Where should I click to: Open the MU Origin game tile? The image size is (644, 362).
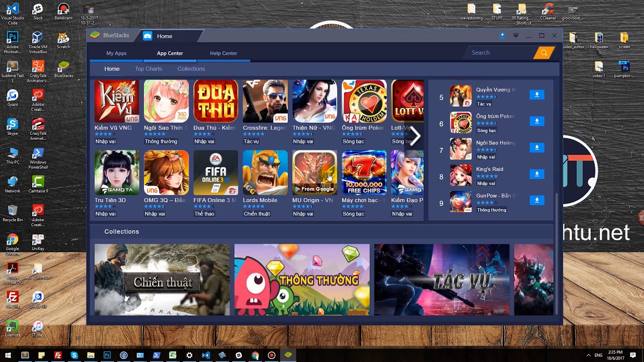point(314,172)
